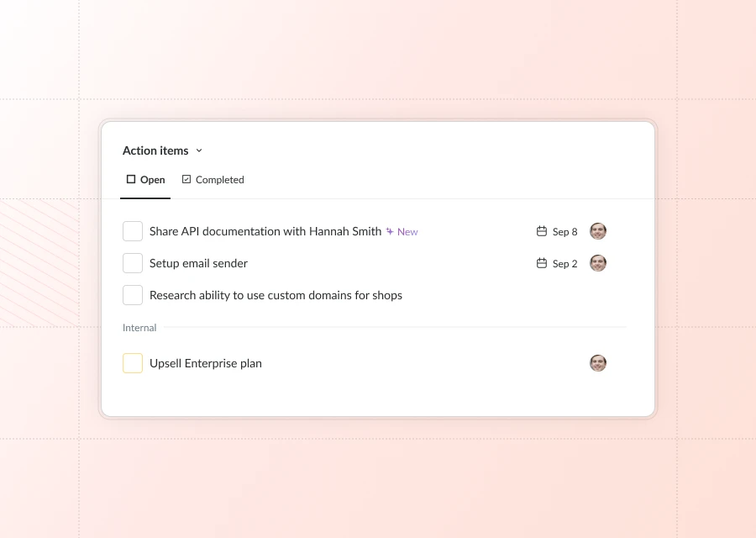
Task: Check off Share API documentation task
Action: (x=133, y=231)
